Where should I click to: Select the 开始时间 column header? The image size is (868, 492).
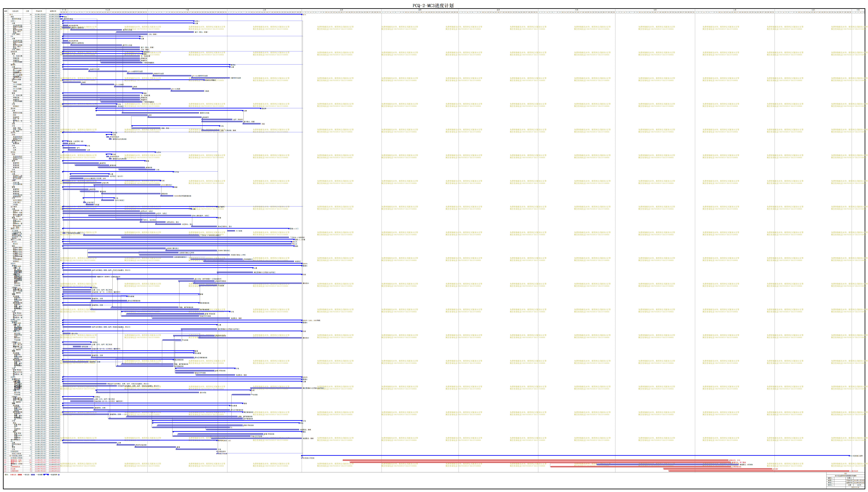tap(39, 11)
